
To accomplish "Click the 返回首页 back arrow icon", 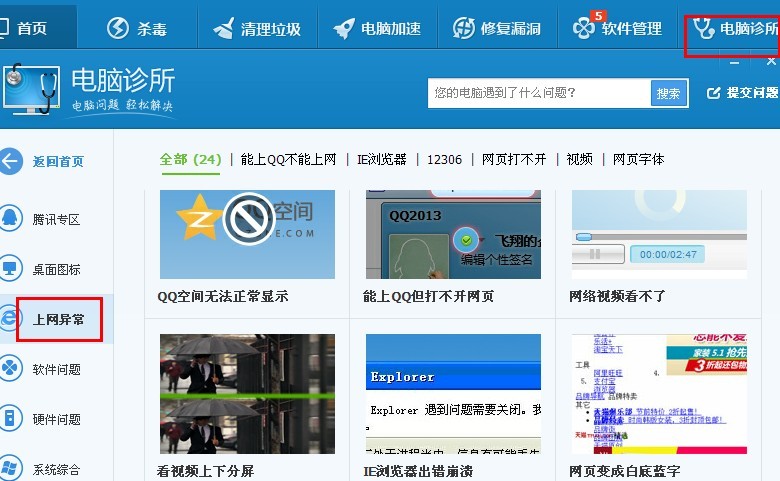I will (x=10, y=161).
